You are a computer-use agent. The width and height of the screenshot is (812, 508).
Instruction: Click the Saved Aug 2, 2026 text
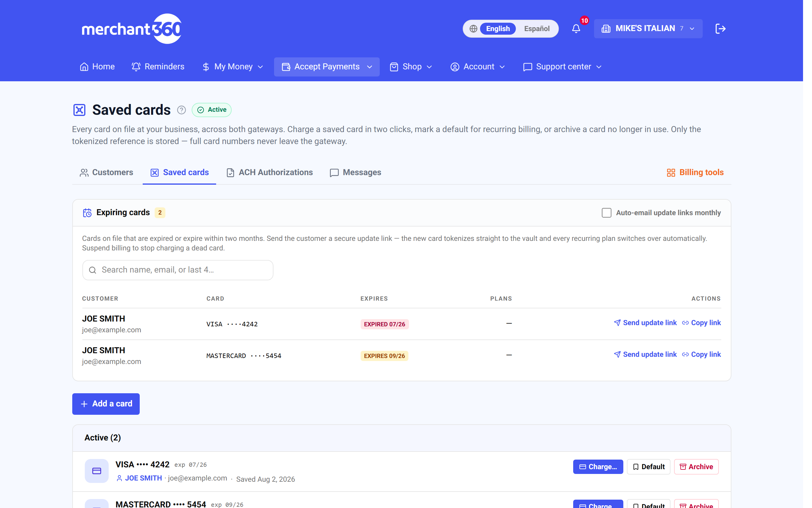coord(265,479)
